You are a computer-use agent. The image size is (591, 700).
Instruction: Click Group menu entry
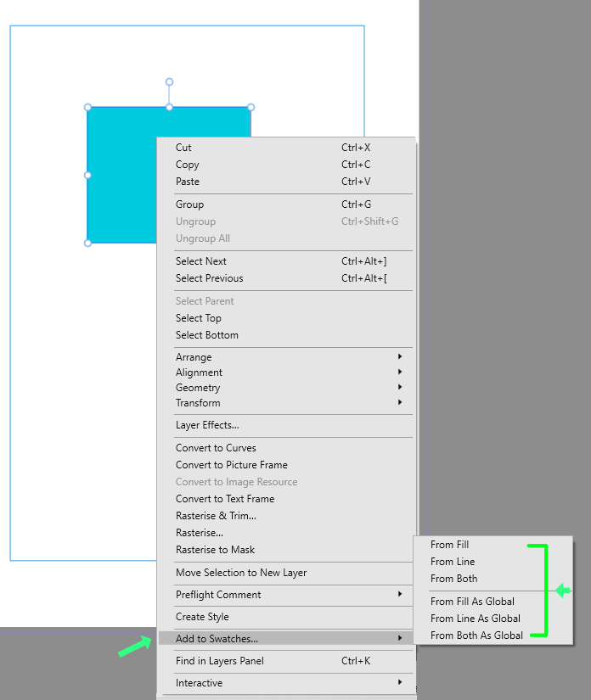pos(286,204)
